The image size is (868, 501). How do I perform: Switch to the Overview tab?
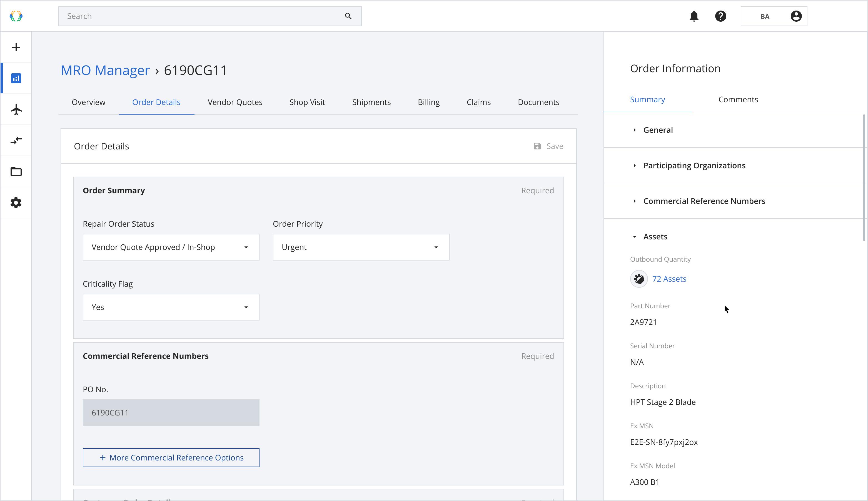pyautogui.click(x=88, y=102)
